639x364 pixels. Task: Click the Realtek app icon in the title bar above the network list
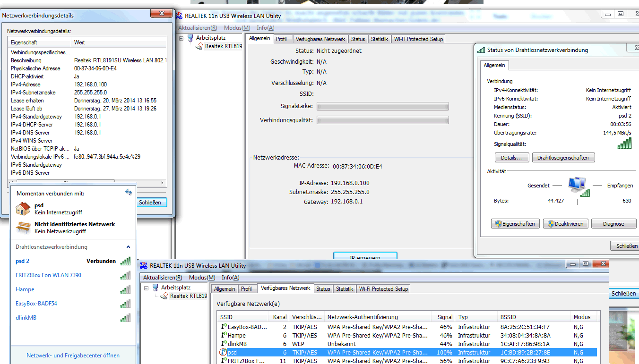[x=143, y=266]
